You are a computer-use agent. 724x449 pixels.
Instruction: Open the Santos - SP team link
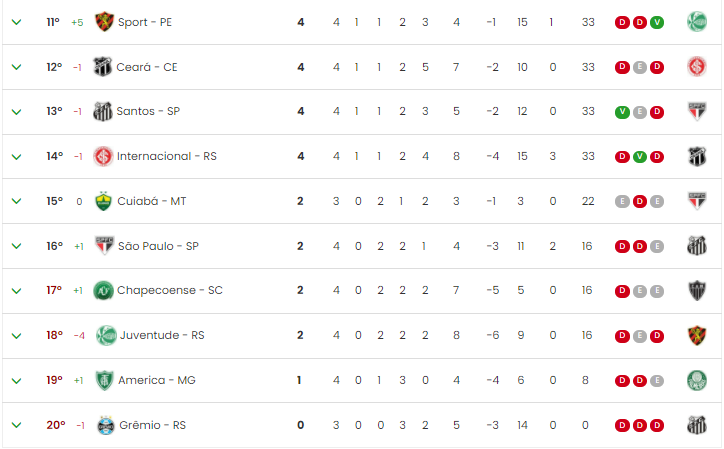point(148,111)
